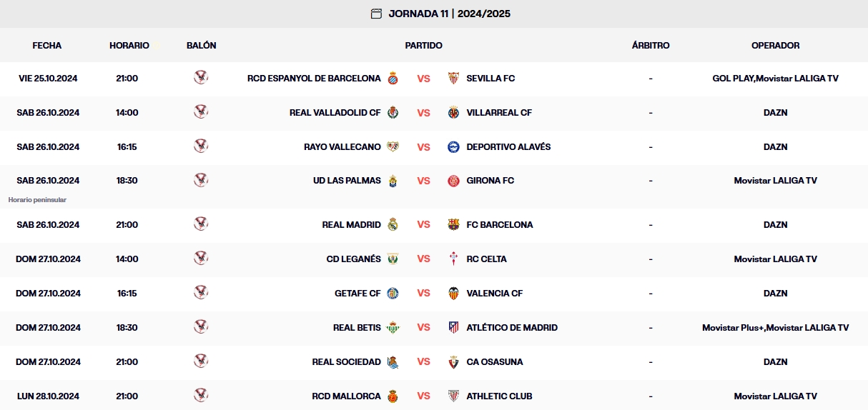Click the CA Osasuna team name
Image resolution: width=868 pixels, height=410 pixels.
tap(494, 362)
